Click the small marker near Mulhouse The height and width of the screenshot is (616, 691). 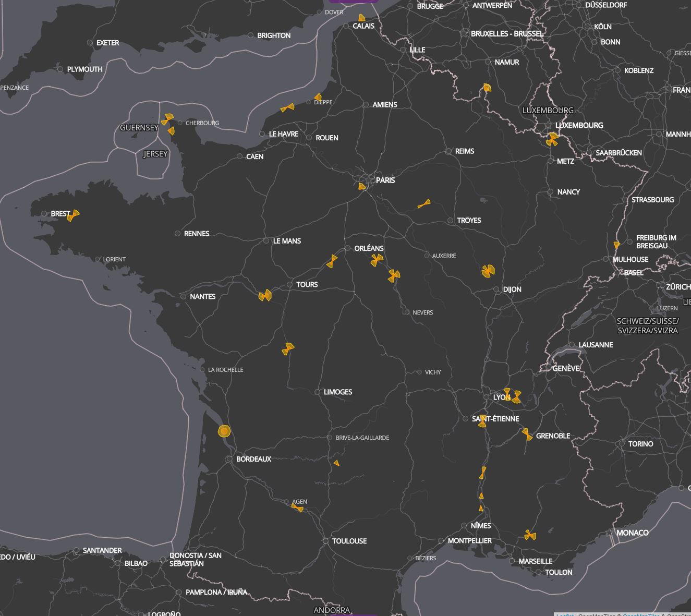(x=616, y=244)
